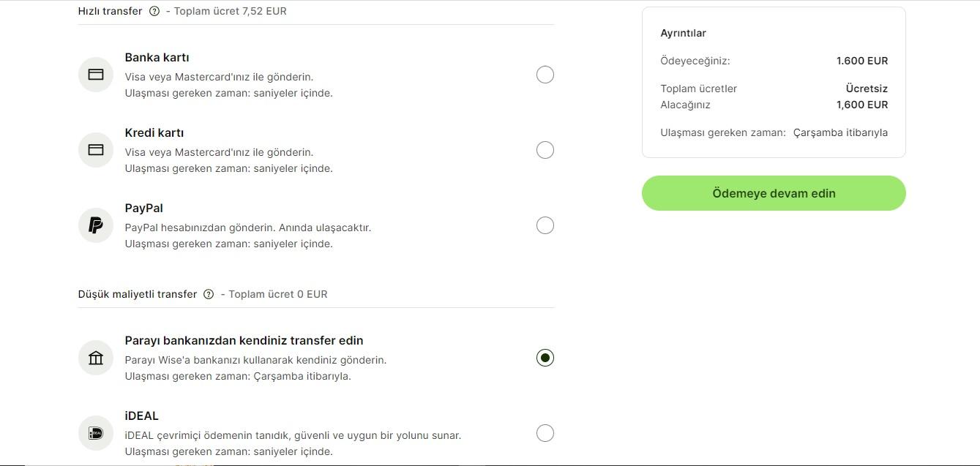Select the iDEAL radio button

545,432
